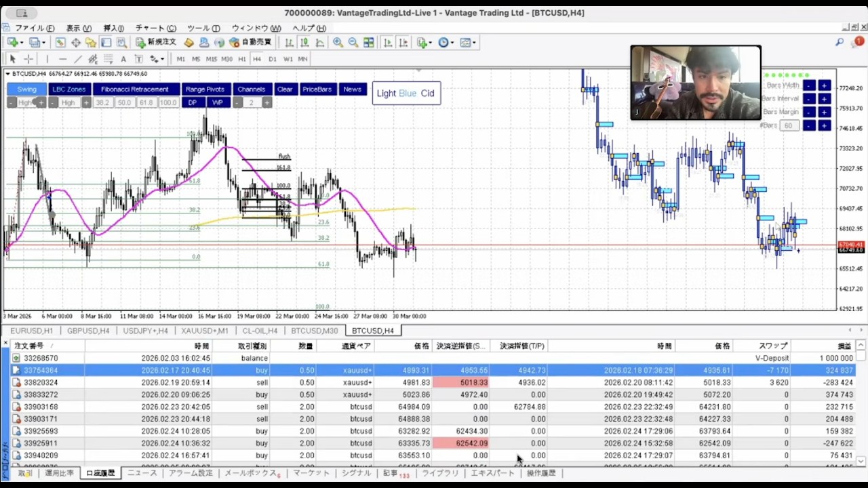This screenshot has width=868, height=488.
Task: Click the zoom out magnifier icon
Action: (x=353, y=42)
